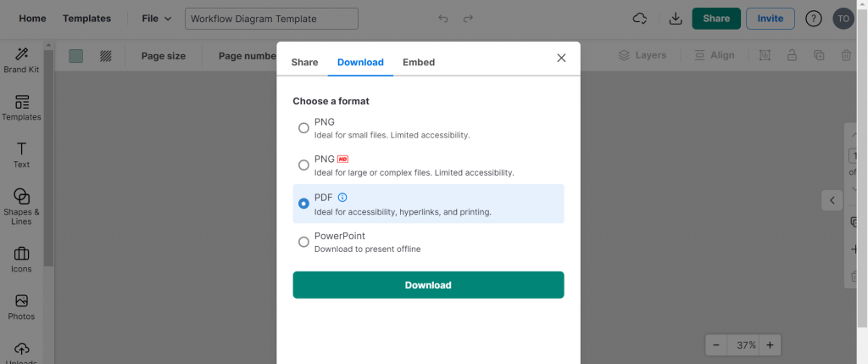Open the File dropdown menu
The width and height of the screenshot is (868, 364).
pos(157,19)
